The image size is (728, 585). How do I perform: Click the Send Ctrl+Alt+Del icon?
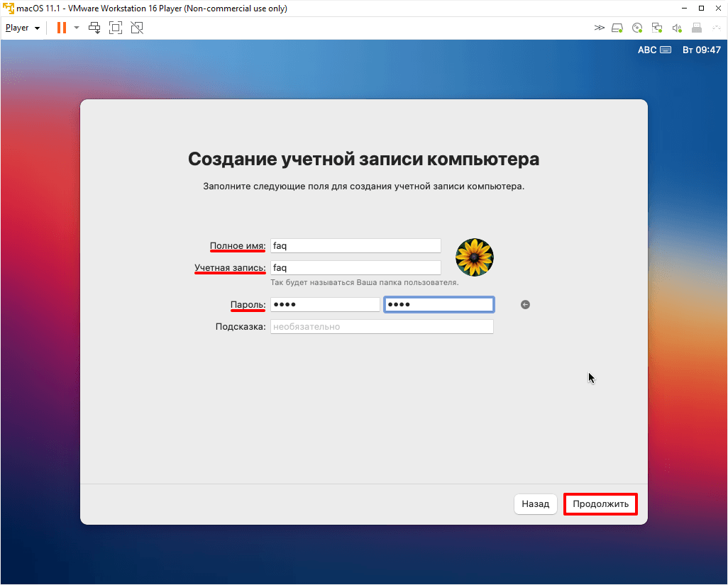click(94, 28)
